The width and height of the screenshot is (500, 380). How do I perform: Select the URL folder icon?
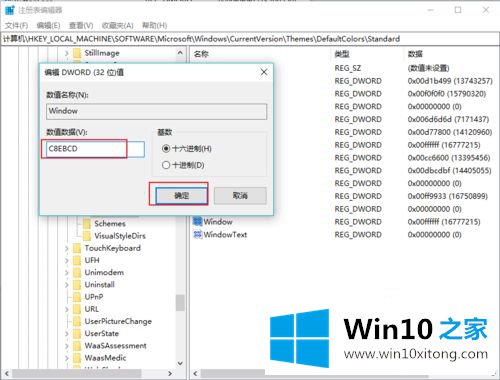(77, 309)
